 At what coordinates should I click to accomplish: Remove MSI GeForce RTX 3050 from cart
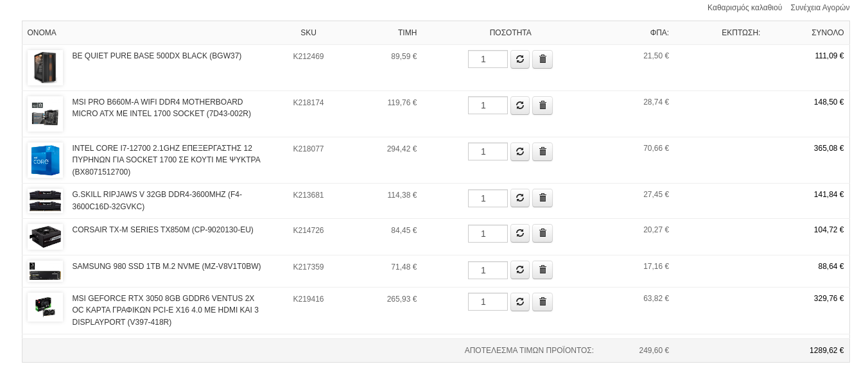(x=542, y=302)
